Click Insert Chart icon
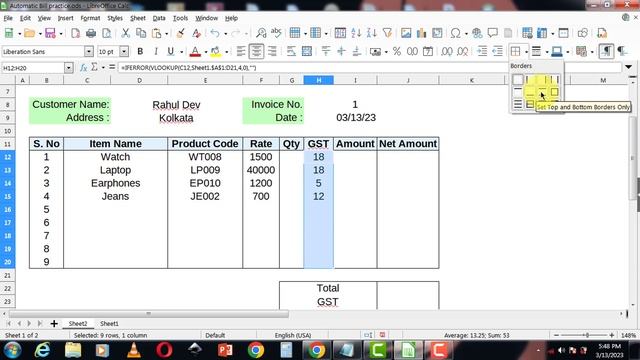Viewport: 640px width, 360px height. (421, 33)
